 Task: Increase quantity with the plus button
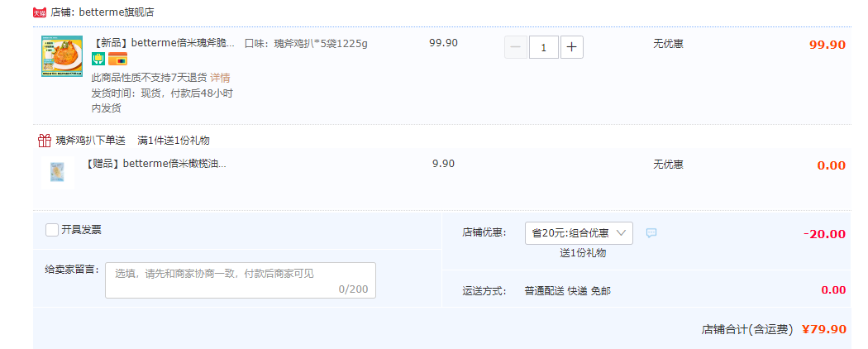coord(572,48)
